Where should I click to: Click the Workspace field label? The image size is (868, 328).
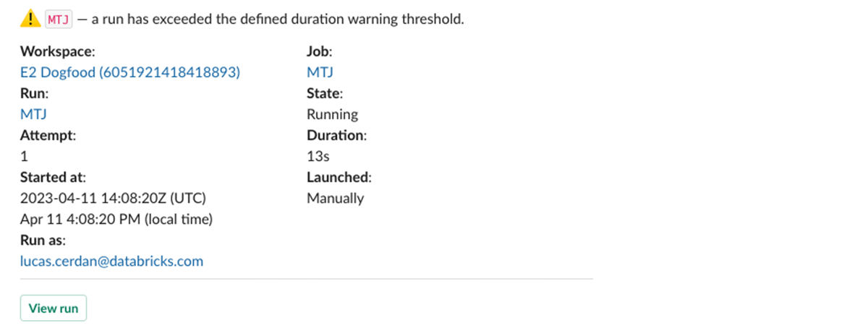pyautogui.click(x=57, y=51)
